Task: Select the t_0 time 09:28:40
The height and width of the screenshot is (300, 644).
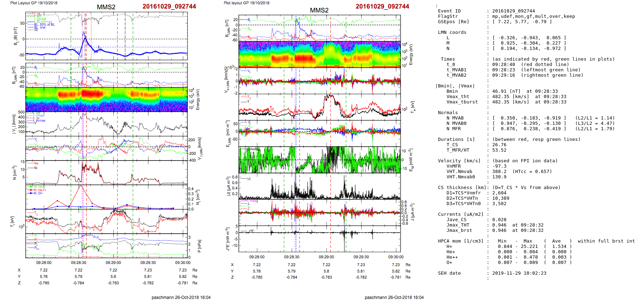Action: (503, 65)
